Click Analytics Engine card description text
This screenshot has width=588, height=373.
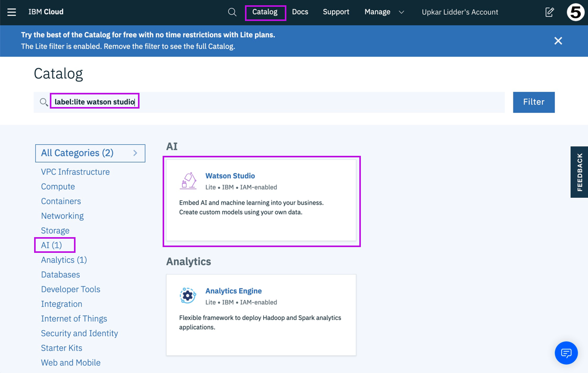[x=260, y=323]
